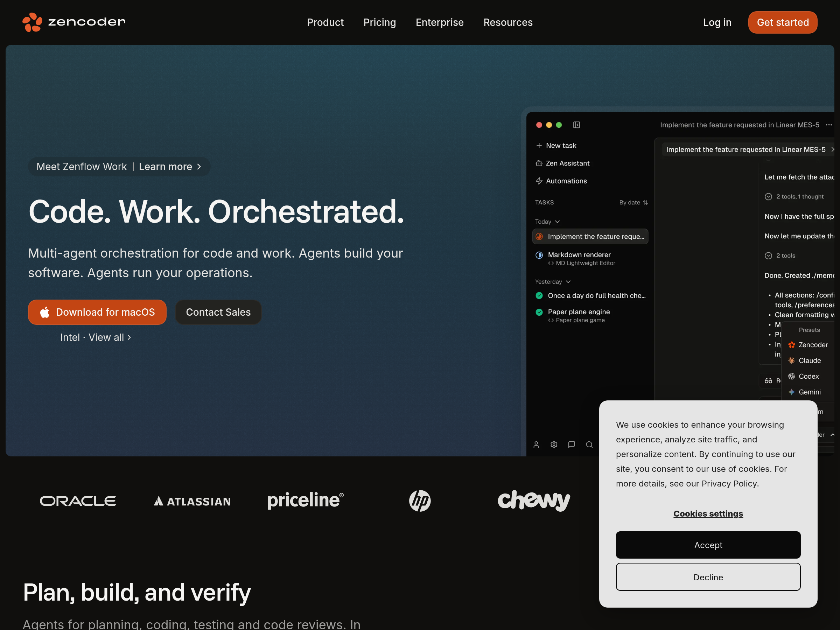The width and height of the screenshot is (840, 630).
Task: Change the By date sort order
Action: (x=633, y=202)
